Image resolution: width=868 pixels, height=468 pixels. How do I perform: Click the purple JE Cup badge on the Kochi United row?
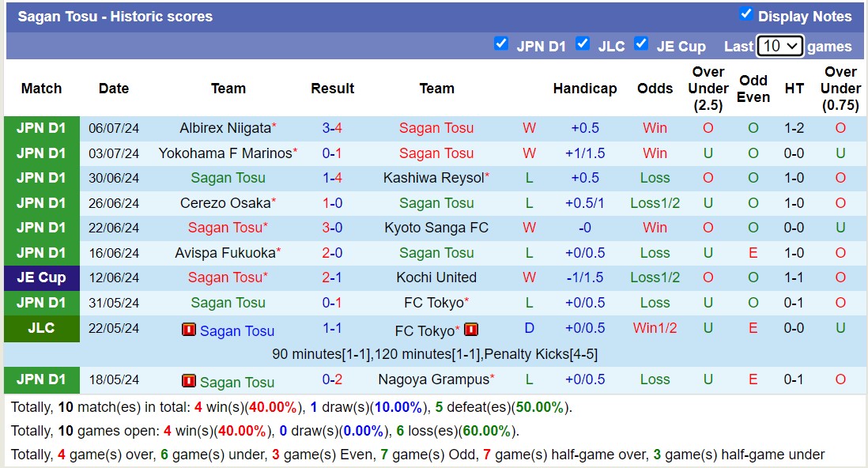(x=41, y=277)
